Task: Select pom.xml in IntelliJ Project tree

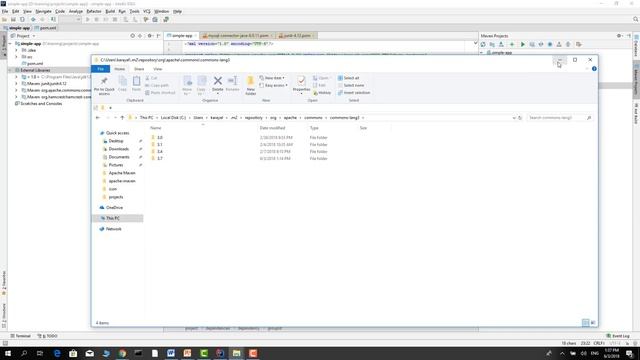Action: 35,63
